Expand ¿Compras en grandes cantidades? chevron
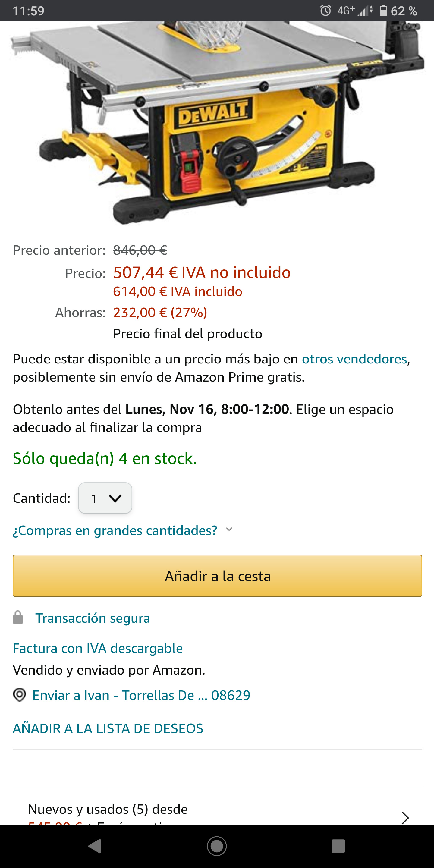 (x=229, y=529)
